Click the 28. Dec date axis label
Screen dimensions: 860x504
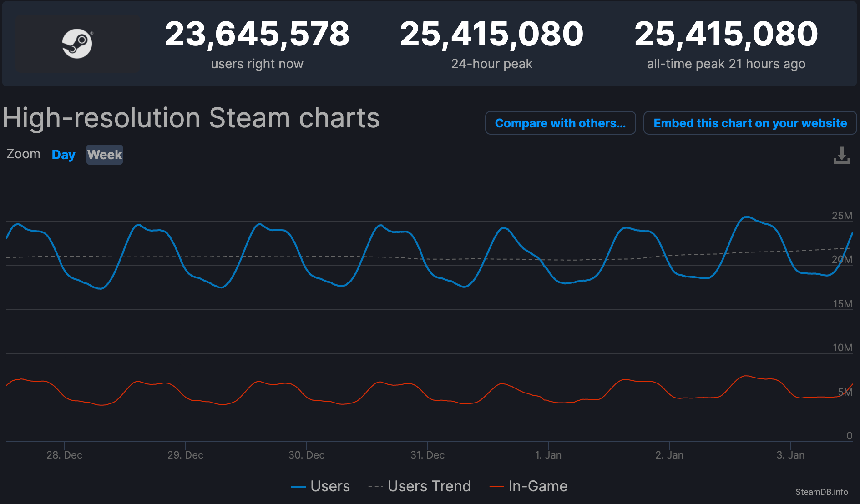[64, 455]
